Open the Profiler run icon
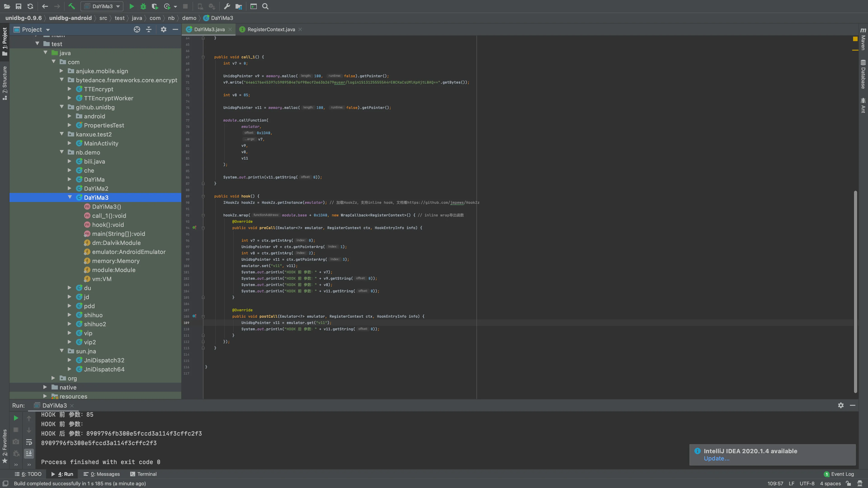Screen dimensions: 868x488 167,6
